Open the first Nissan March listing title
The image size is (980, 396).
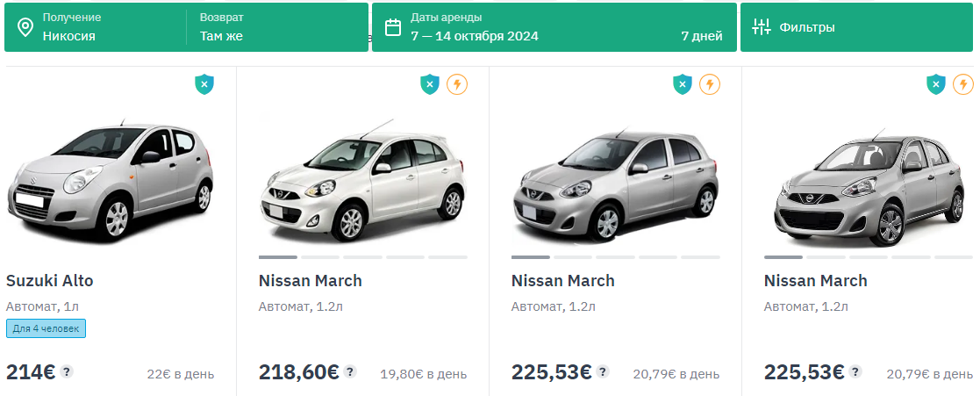pyautogui.click(x=311, y=281)
